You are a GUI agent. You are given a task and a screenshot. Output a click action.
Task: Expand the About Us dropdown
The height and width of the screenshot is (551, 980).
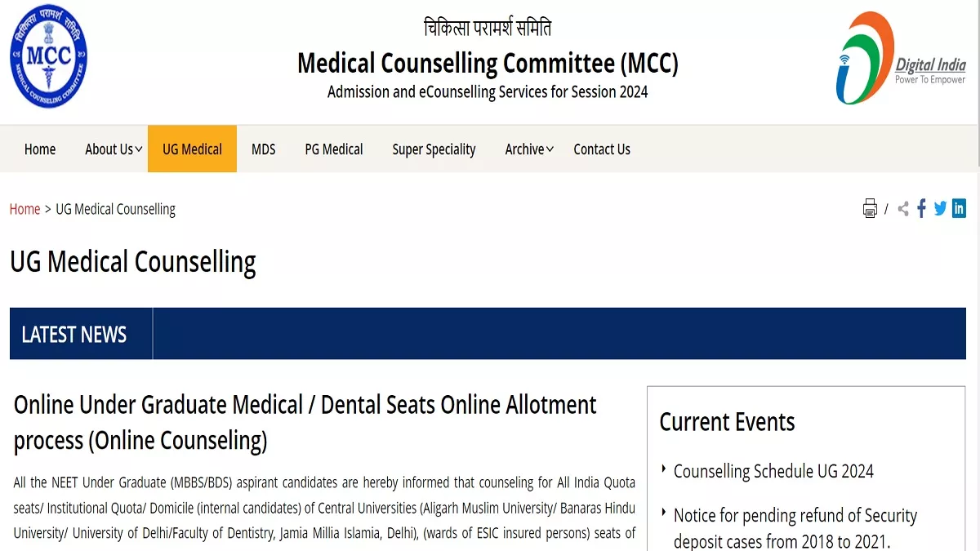(114, 149)
